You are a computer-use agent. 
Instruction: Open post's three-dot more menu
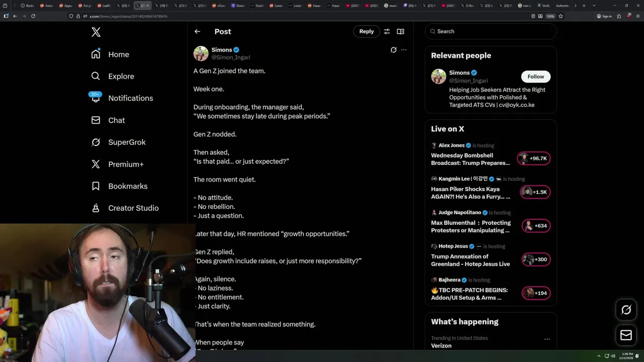click(404, 50)
